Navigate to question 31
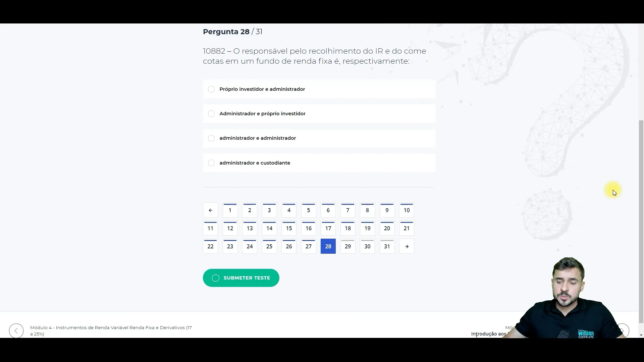The width and height of the screenshot is (644, 362). pos(387,246)
